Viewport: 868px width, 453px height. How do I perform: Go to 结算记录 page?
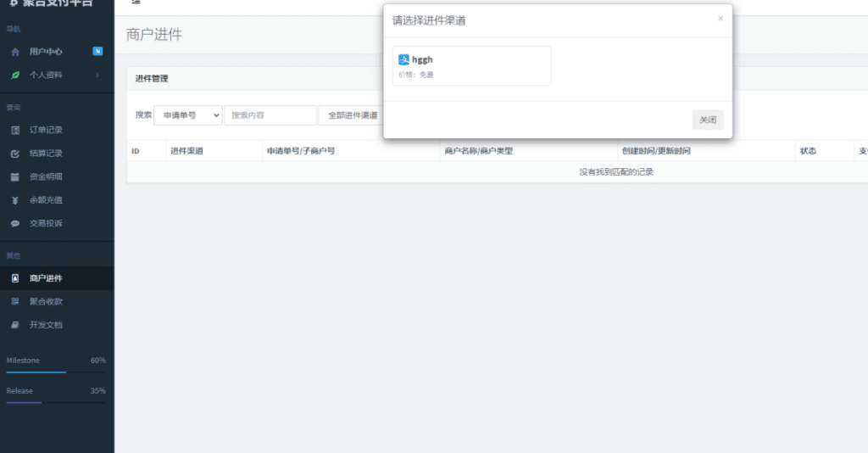57,154
